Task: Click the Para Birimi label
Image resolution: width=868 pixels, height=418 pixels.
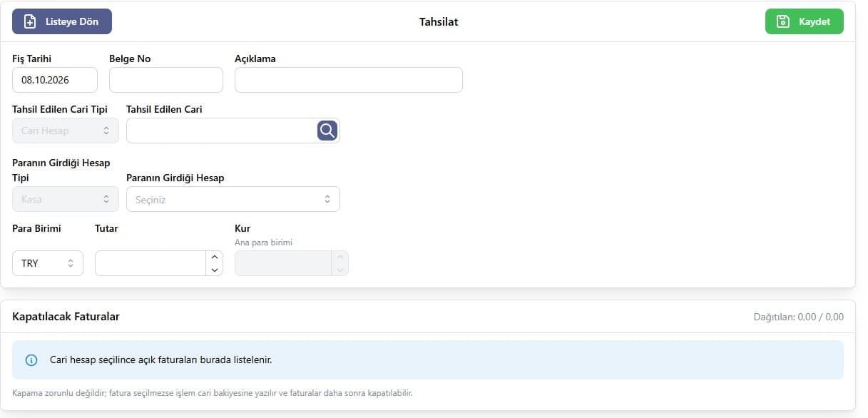Action: [x=36, y=228]
